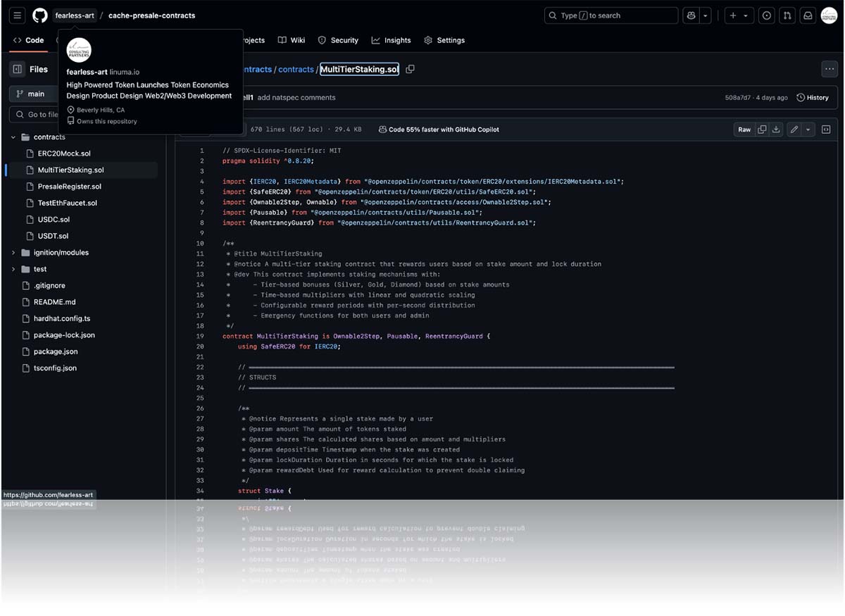Open pull requests from the header icon

tap(787, 15)
